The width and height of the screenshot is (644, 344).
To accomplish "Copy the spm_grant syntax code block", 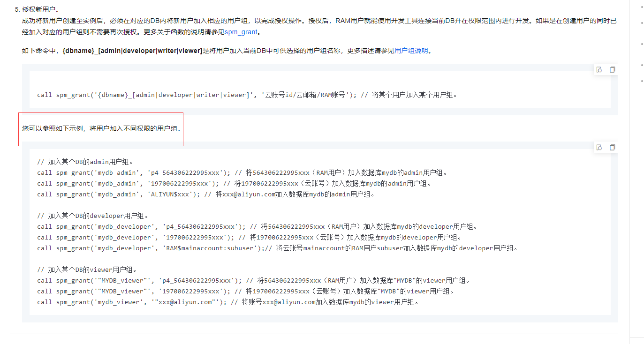I will click(x=612, y=69).
